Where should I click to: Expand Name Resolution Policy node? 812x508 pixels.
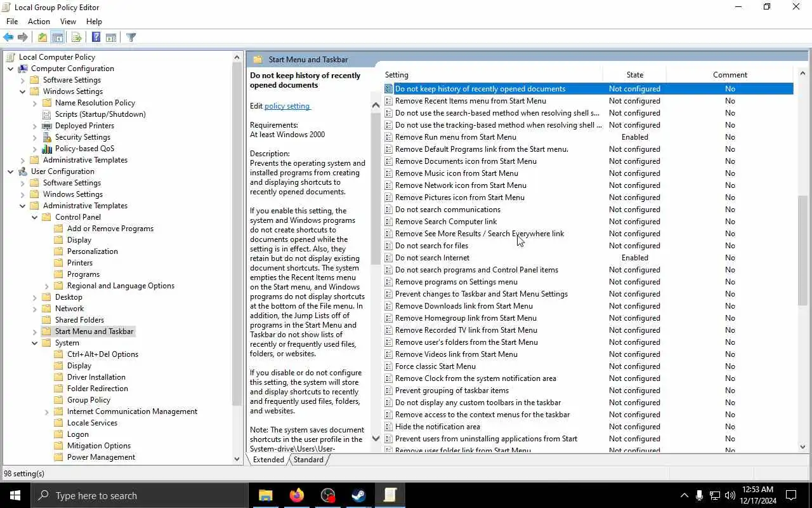pos(35,103)
